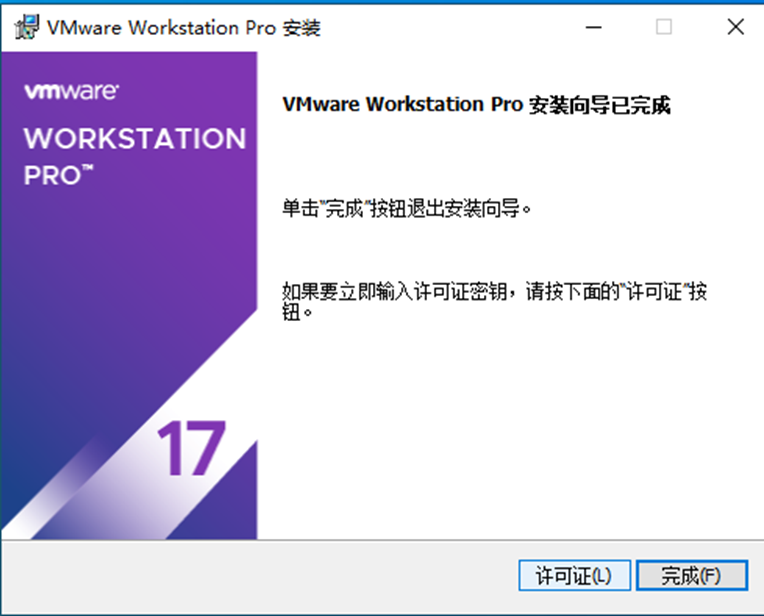This screenshot has height=616, width=764.
Task: Click the grey footer left of 许可证(L)
Action: tap(258, 576)
